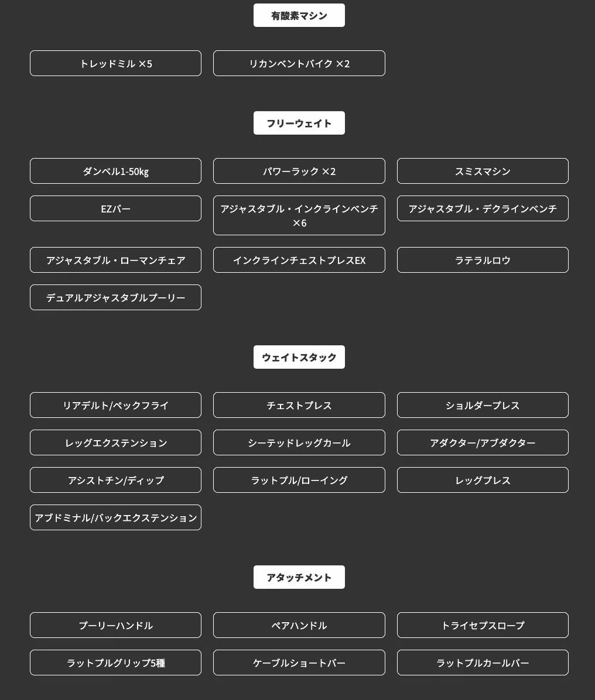Click the レッグプレス item
The image size is (595, 700).
483,481
